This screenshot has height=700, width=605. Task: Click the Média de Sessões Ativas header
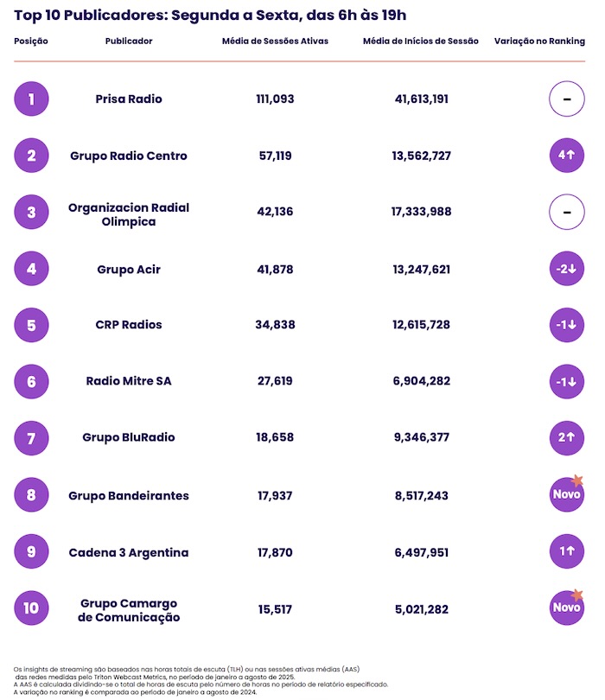tap(275, 41)
